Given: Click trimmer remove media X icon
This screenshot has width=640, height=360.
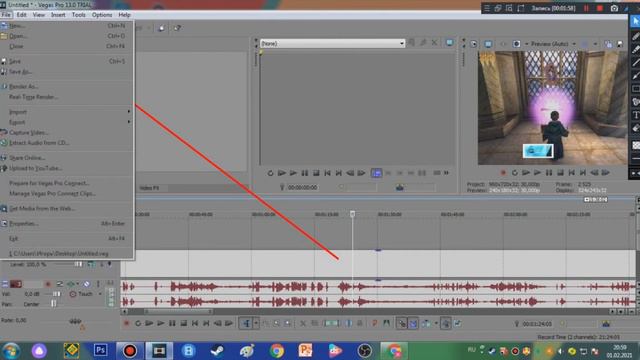Looking at the screenshot, I should (x=434, y=43).
